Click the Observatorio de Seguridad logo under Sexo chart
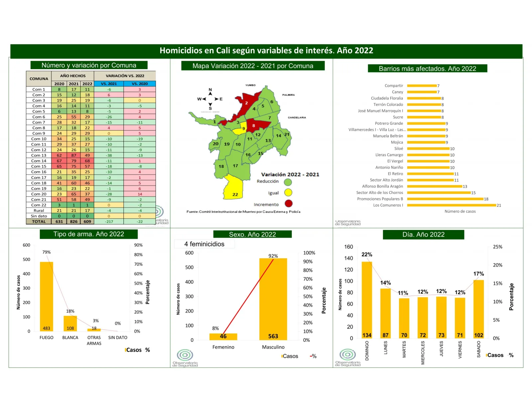The image size is (532, 411). coord(185,358)
